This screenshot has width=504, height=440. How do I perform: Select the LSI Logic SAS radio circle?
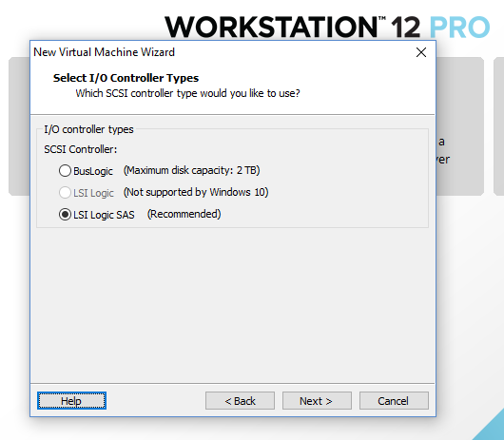pos(65,214)
